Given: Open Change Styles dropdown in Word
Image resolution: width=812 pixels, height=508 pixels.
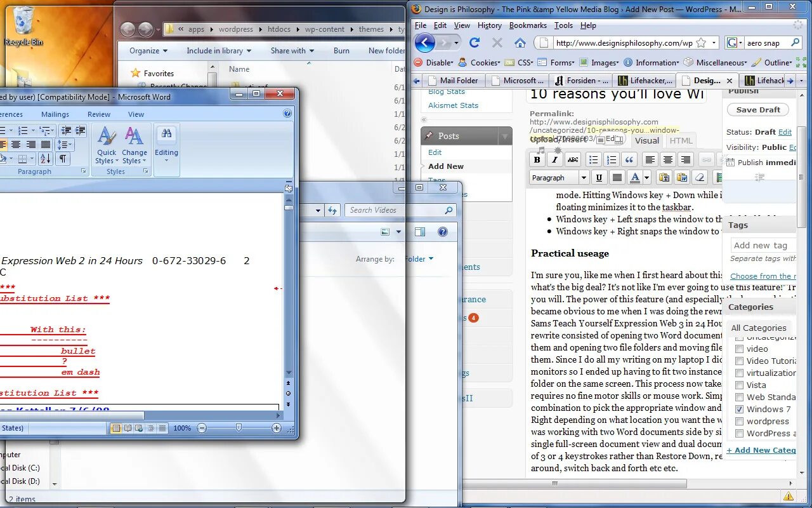Looking at the screenshot, I should click(134, 145).
